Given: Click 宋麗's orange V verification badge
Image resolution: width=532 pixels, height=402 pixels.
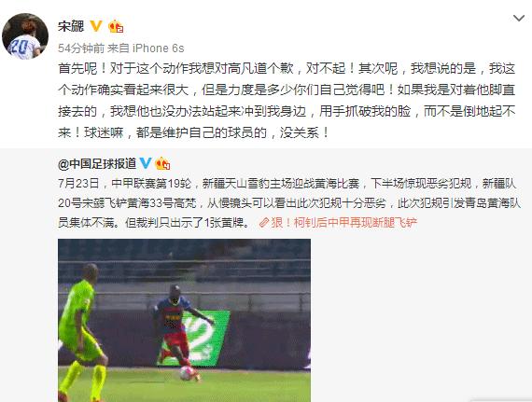Looking at the screenshot, I should [96, 26].
